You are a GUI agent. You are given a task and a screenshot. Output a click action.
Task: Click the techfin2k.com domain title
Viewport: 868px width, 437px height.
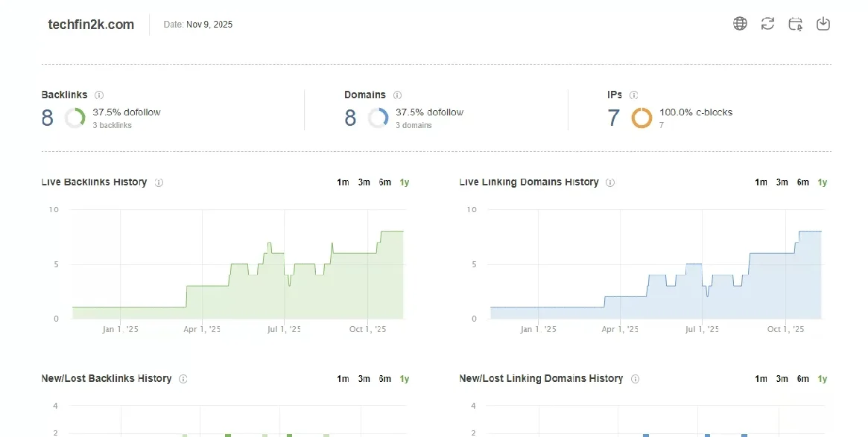click(91, 25)
